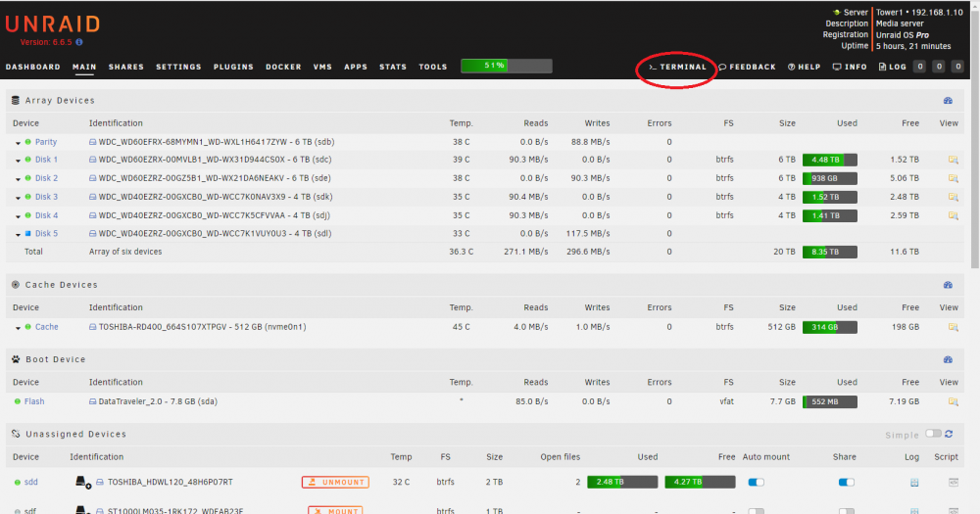Open the Cache device link
The image size is (980, 514).
46,327
